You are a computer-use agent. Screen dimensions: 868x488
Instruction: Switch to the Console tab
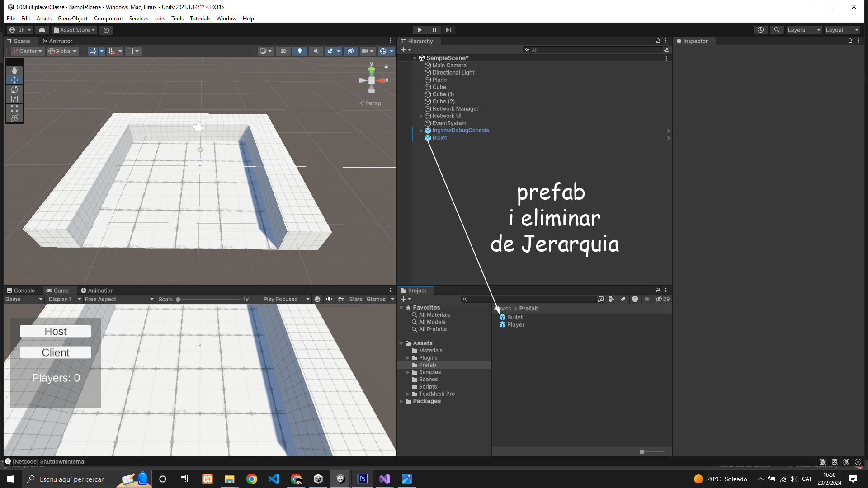tap(21, 291)
